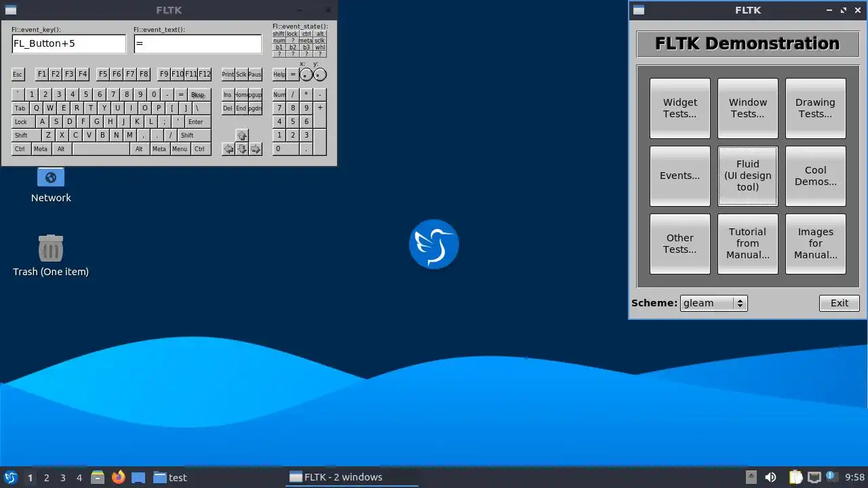The height and width of the screenshot is (488, 868).
Task: Open Images for Manual... menu button
Action: pos(816,244)
